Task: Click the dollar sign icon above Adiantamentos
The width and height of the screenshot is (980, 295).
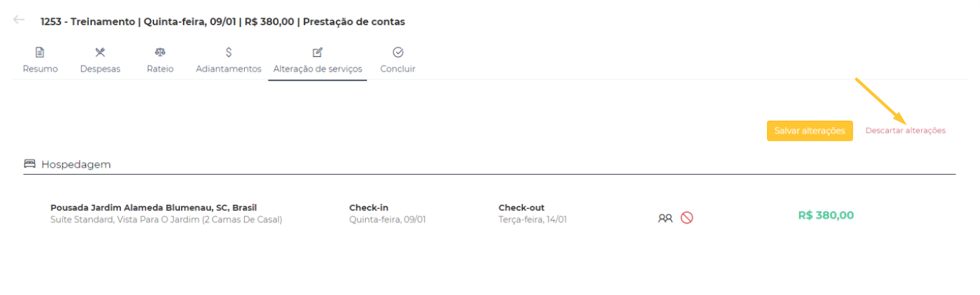Action: [229, 52]
